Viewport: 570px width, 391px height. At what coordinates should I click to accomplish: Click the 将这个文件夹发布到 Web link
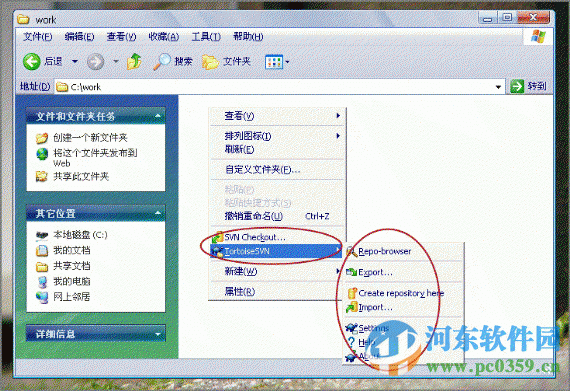95,158
